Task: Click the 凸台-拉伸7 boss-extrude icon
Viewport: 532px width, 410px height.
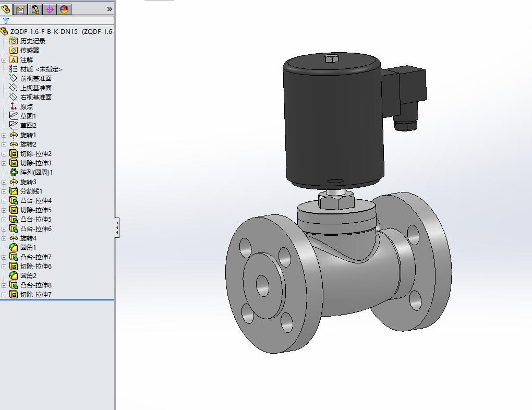Action: click(x=13, y=257)
